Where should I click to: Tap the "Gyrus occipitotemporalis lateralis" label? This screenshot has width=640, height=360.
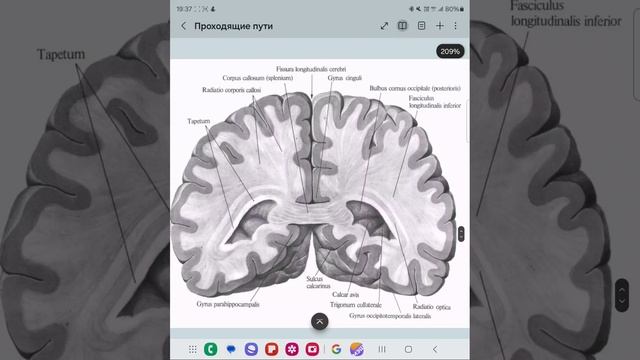390,316
